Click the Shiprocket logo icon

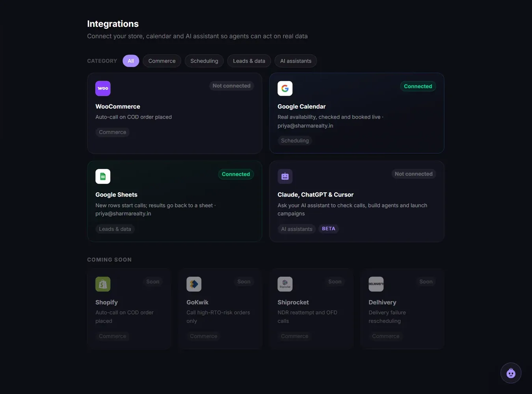[x=285, y=284]
